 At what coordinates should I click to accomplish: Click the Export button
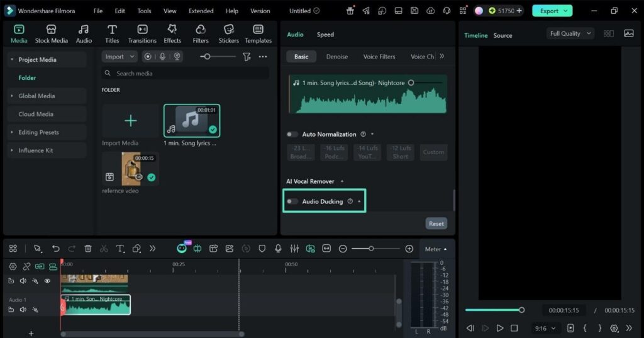coord(552,11)
